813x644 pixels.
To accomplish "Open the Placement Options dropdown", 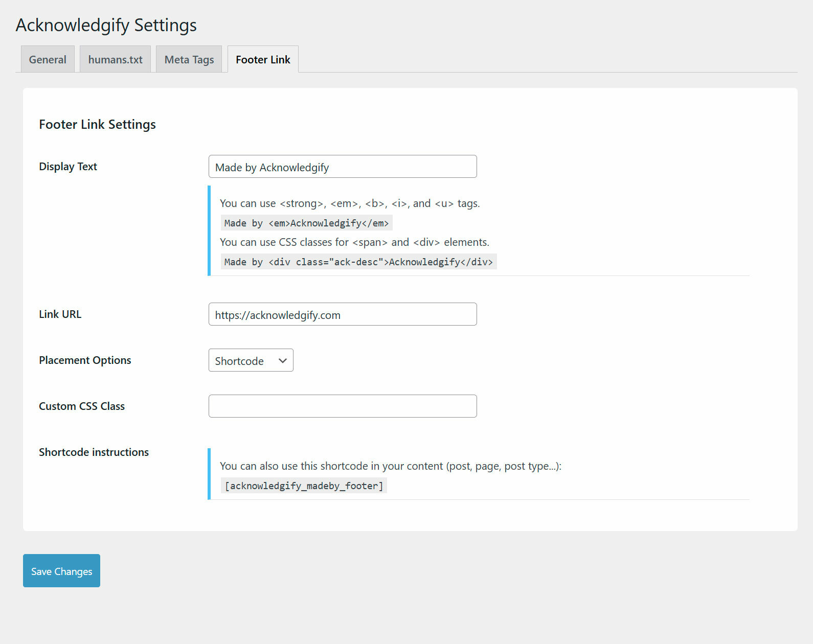I will click(x=251, y=360).
